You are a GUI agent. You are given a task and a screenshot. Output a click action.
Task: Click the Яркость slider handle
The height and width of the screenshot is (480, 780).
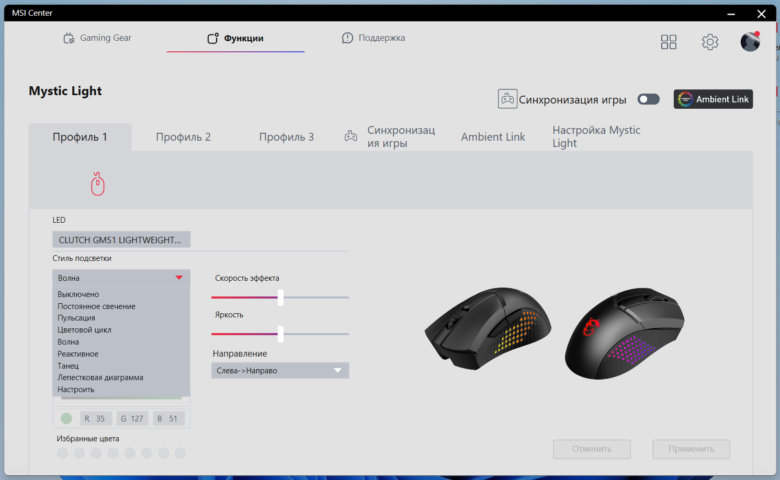point(281,334)
